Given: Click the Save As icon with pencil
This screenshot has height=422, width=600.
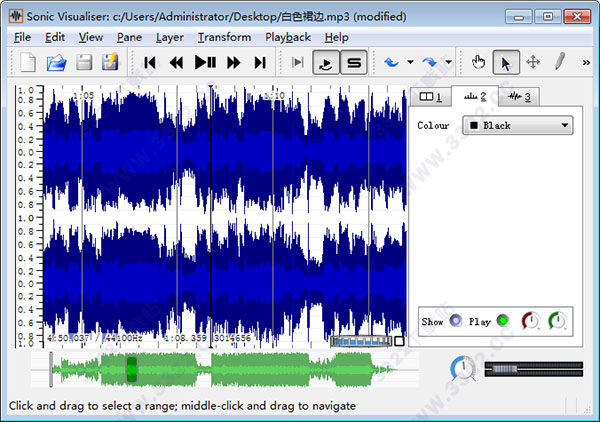Looking at the screenshot, I should 110,62.
